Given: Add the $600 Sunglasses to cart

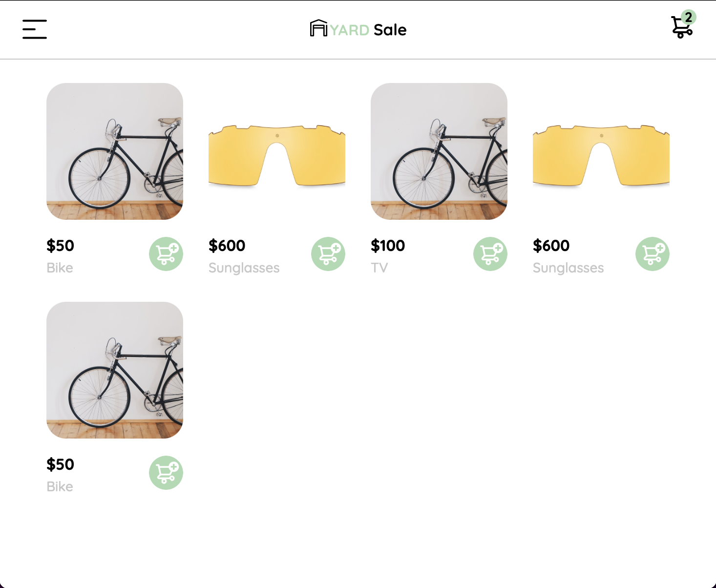Looking at the screenshot, I should (x=328, y=253).
